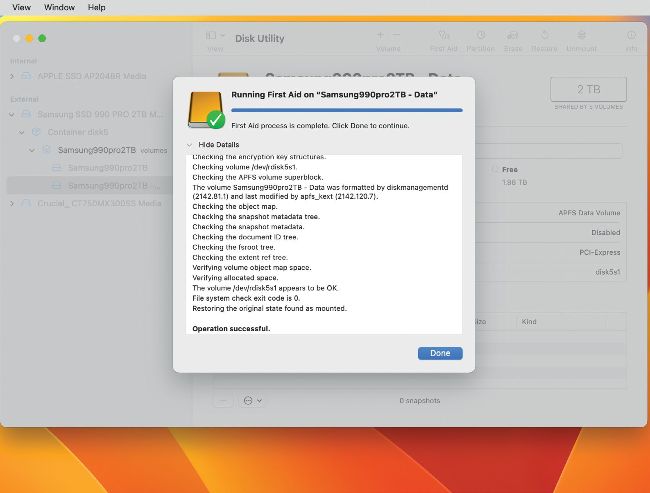Click the Operation successful log text
This screenshot has height=493, width=650.
pyautogui.click(x=230, y=328)
